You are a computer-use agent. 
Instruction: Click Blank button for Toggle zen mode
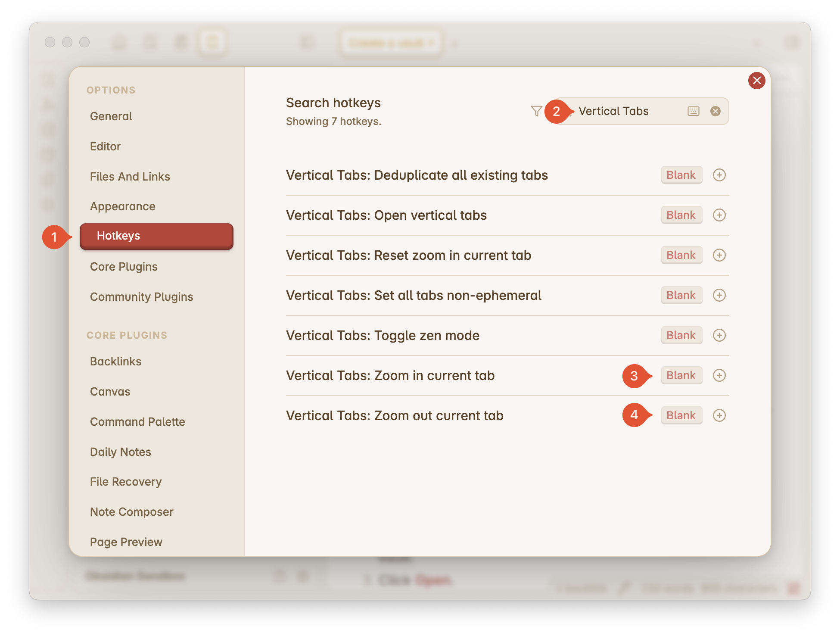point(681,335)
